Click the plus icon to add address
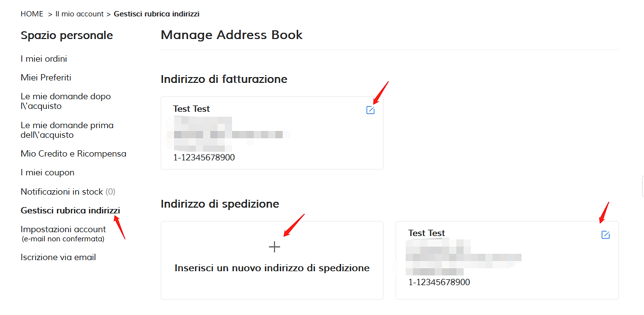Viewport: 644px width, 315px height. [274, 247]
